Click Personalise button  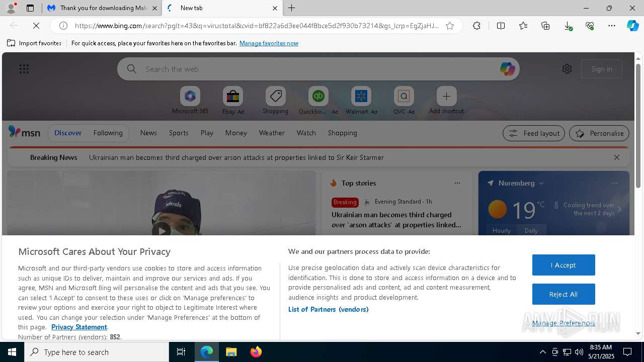click(599, 133)
